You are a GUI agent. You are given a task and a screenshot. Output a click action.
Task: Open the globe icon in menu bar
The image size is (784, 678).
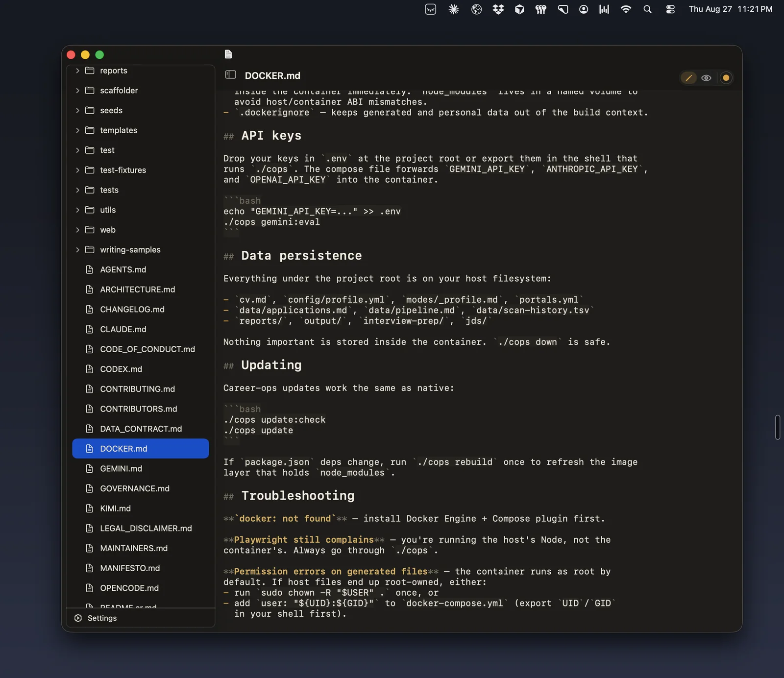476,9
